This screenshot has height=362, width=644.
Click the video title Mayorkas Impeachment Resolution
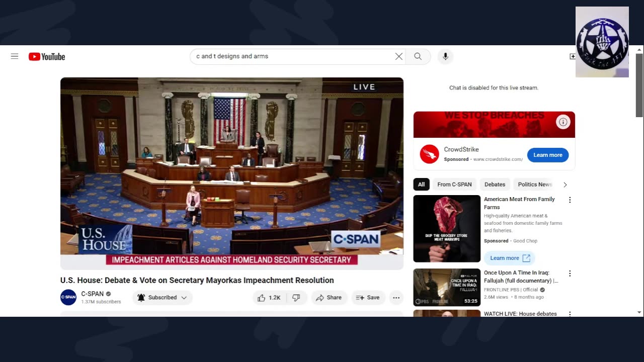point(197,280)
